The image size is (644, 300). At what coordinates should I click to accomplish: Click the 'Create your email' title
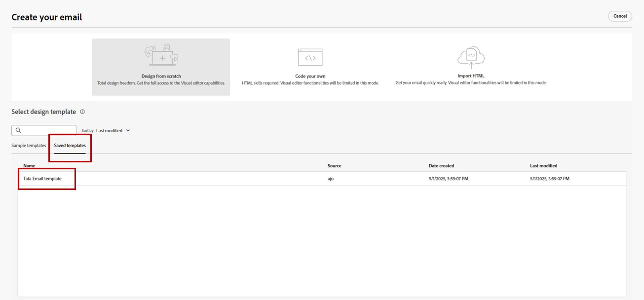point(47,17)
